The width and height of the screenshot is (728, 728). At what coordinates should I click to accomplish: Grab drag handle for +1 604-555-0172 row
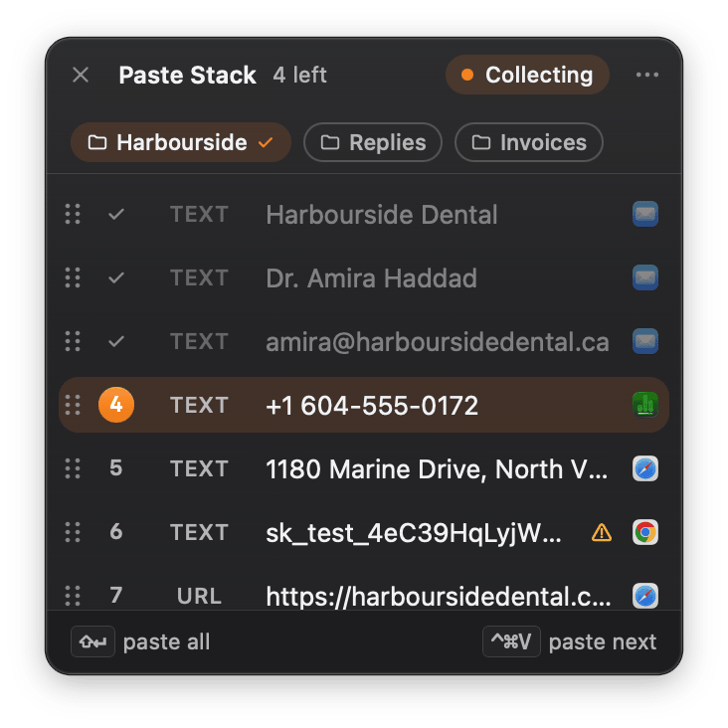[73, 405]
